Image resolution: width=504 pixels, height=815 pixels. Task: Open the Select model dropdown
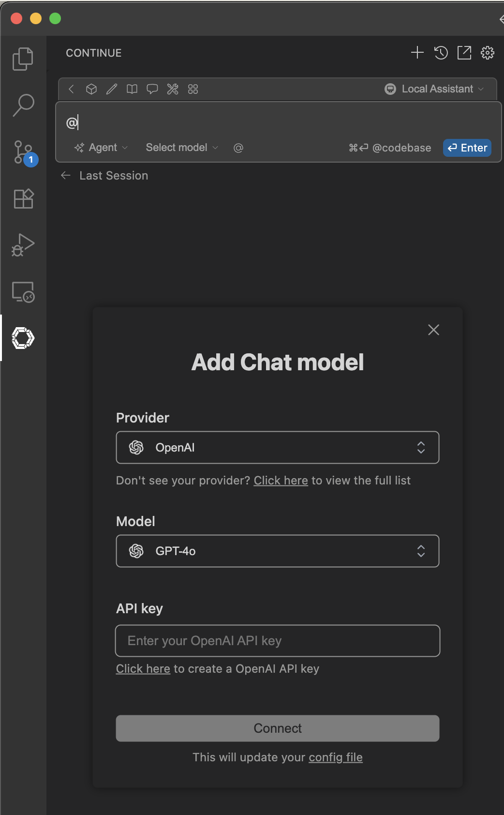(182, 148)
